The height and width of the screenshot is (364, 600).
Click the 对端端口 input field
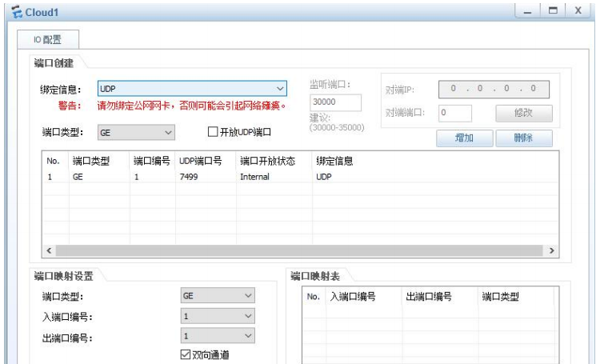click(455, 113)
